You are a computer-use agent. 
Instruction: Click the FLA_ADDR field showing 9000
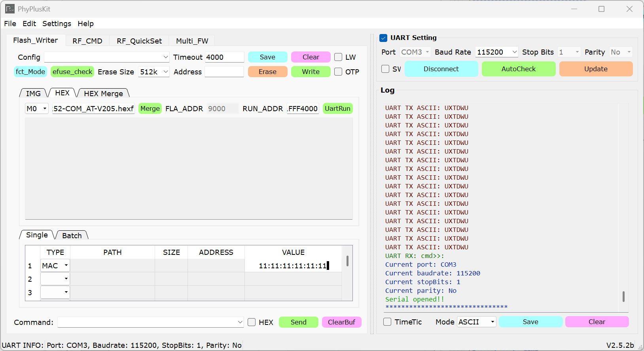click(x=223, y=108)
